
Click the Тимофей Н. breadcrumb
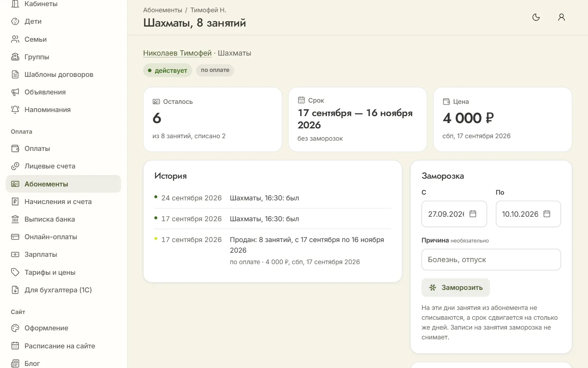[208, 10]
